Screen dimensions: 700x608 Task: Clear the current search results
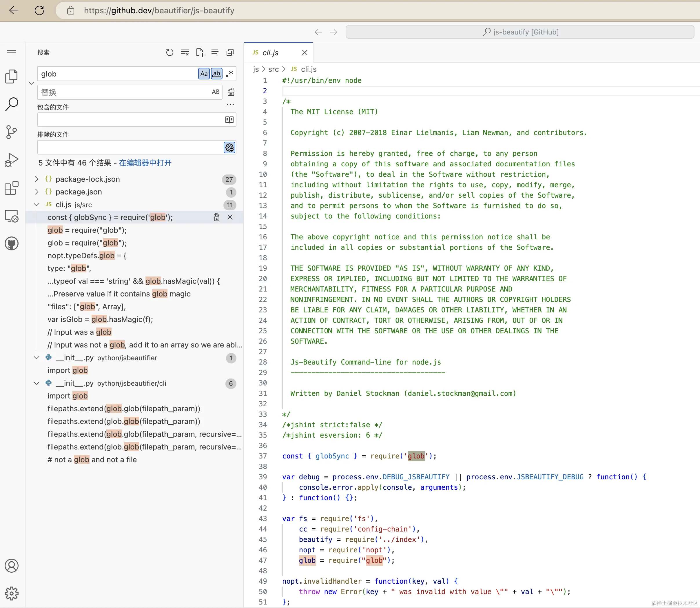(185, 52)
